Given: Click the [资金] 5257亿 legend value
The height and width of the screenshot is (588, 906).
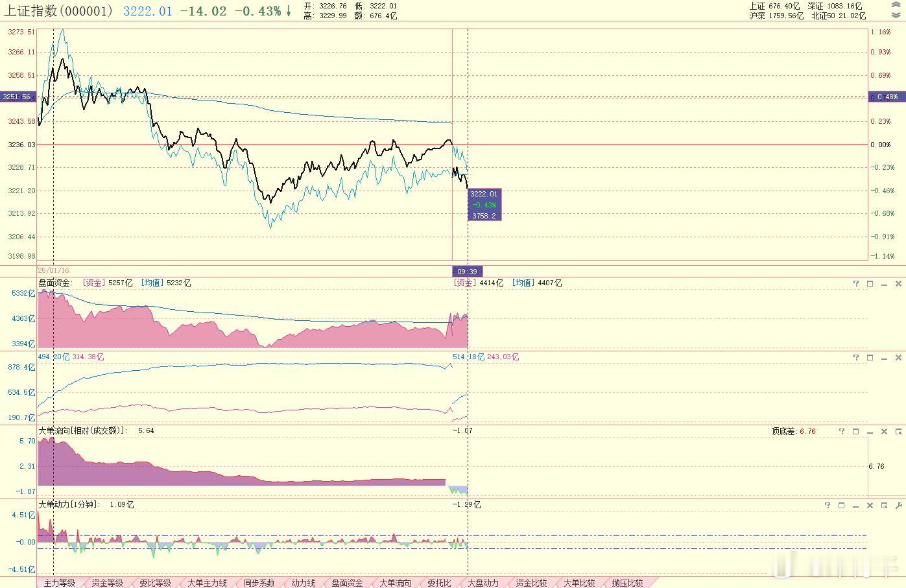Looking at the screenshot, I should (x=108, y=283).
